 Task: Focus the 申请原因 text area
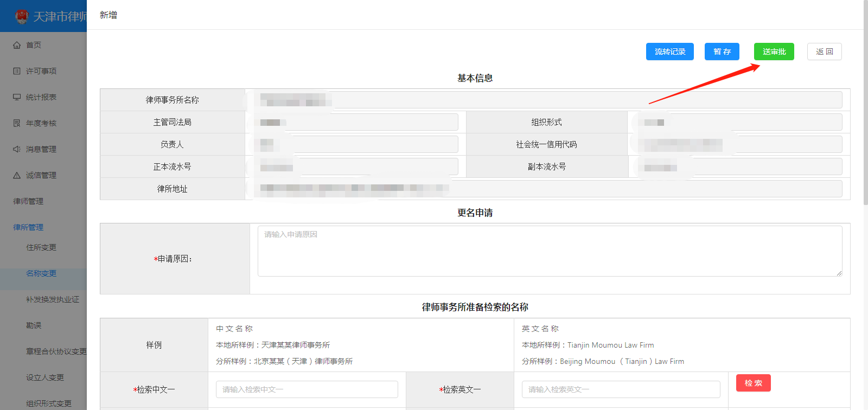[549, 251]
